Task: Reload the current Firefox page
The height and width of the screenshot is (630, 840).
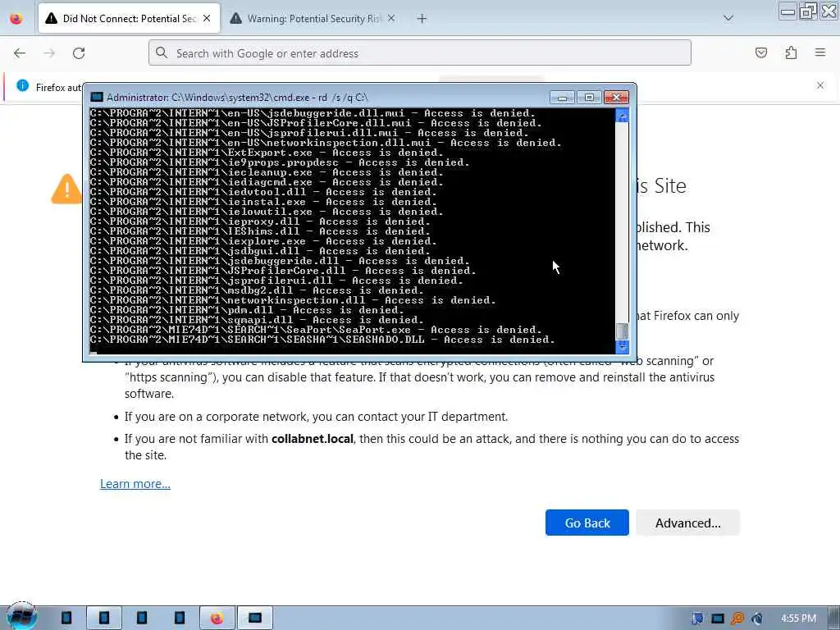Action: click(79, 53)
